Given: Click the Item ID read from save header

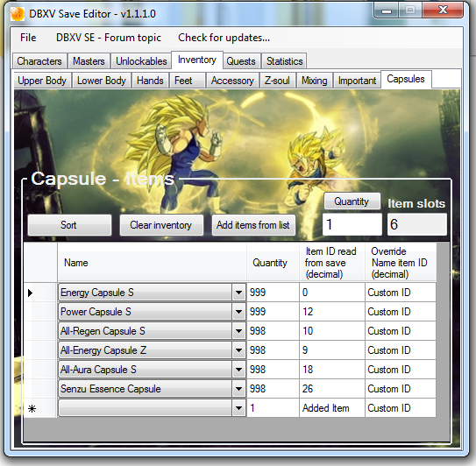Looking at the screenshot, I should click(332, 263).
